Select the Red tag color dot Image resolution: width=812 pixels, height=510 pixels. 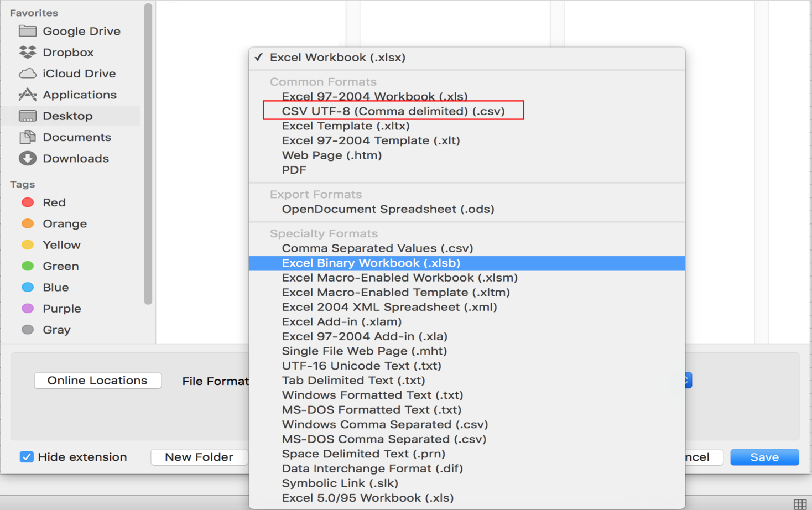click(27, 202)
